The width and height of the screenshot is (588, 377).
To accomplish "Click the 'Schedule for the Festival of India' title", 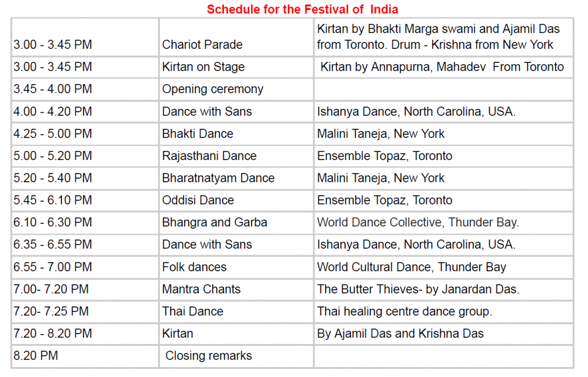I will point(302,9).
